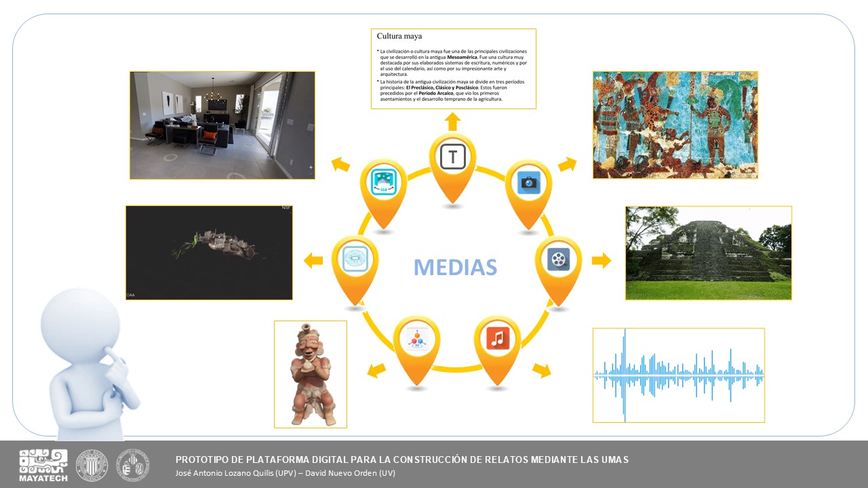Click the "PROTOTIPO DE PLATAFORMA DIGITAL" footer title

tap(401, 460)
